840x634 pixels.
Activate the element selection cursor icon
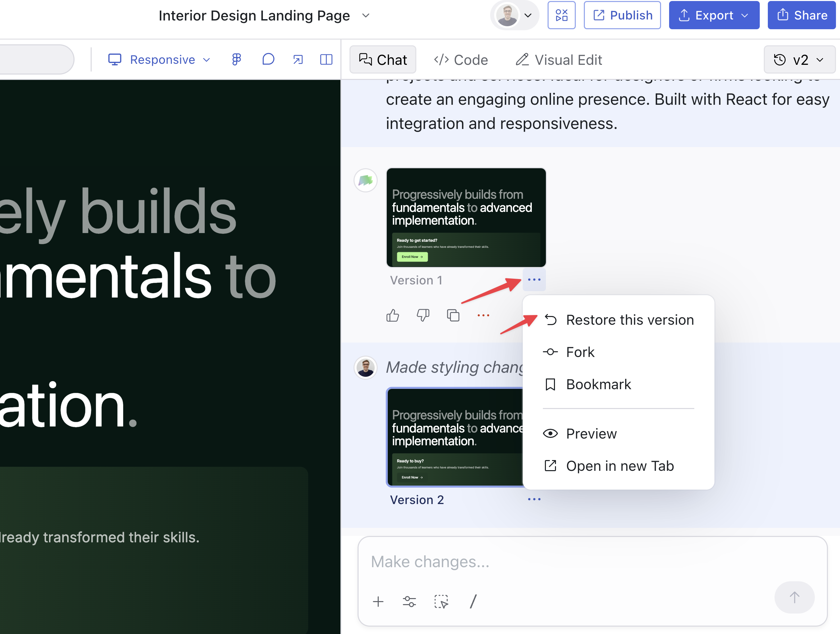[441, 602]
